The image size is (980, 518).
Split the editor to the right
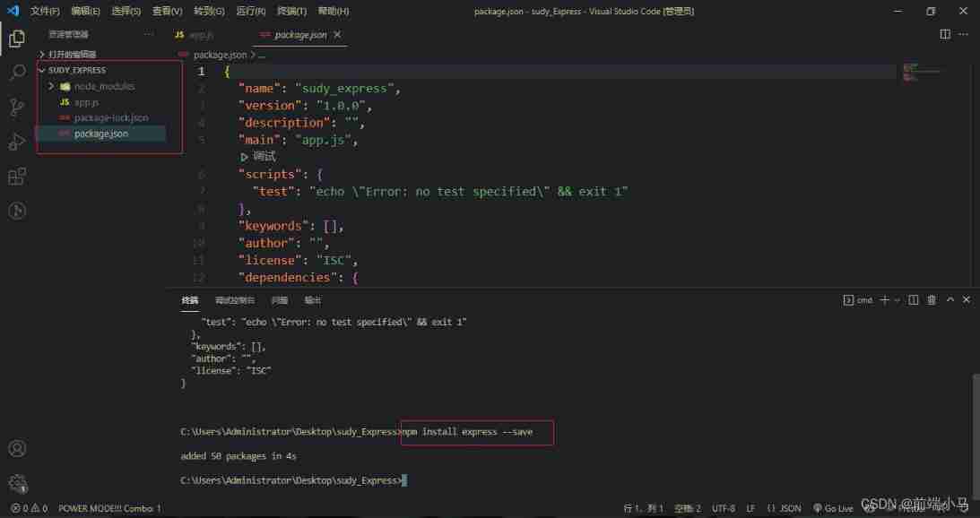point(945,34)
